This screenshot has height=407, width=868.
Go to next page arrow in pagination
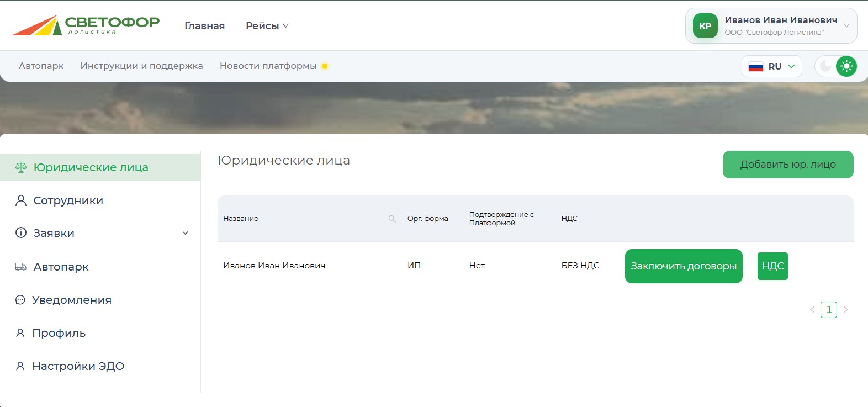845,310
